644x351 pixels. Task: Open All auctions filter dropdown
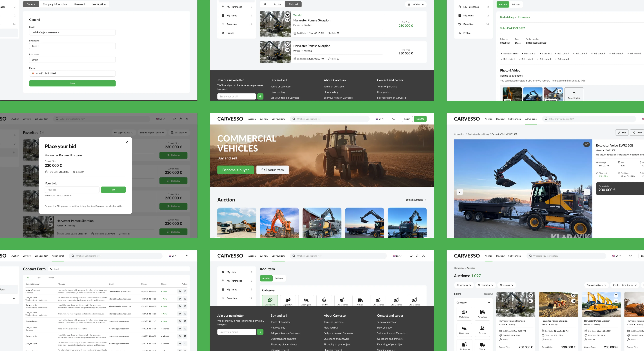tap(464, 285)
